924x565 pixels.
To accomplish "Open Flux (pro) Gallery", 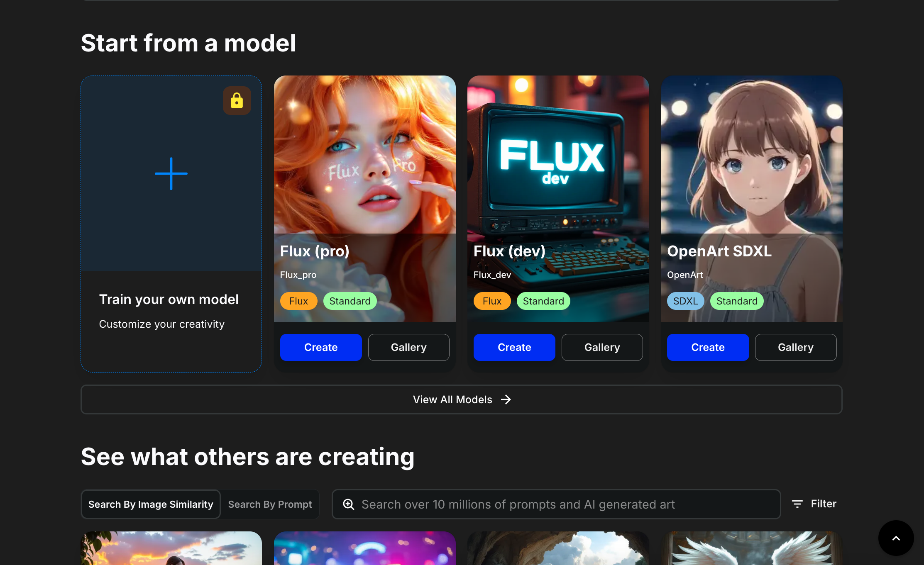I will tap(408, 347).
